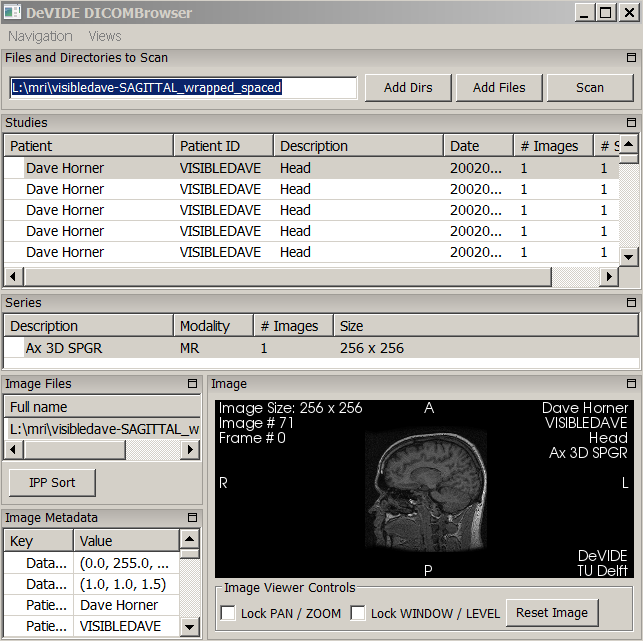Screen dimensions: 643x641
Task: Click Metadata Key column header
Action: coord(39,541)
